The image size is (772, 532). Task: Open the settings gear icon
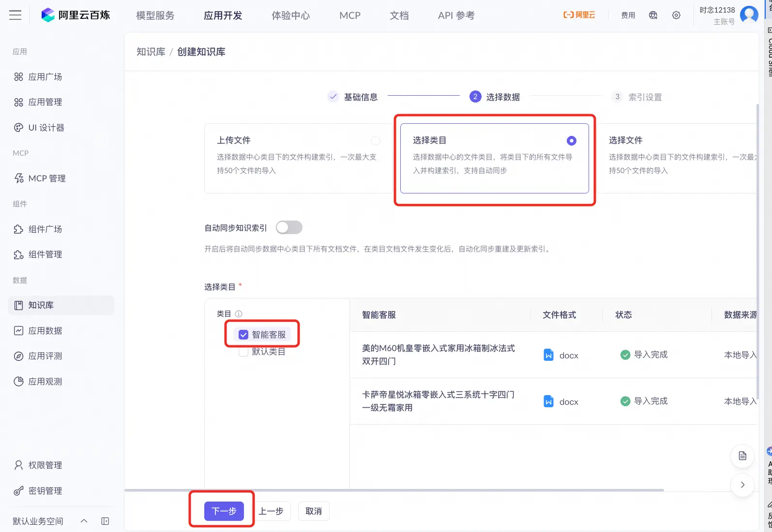click(x=676, y=15)
